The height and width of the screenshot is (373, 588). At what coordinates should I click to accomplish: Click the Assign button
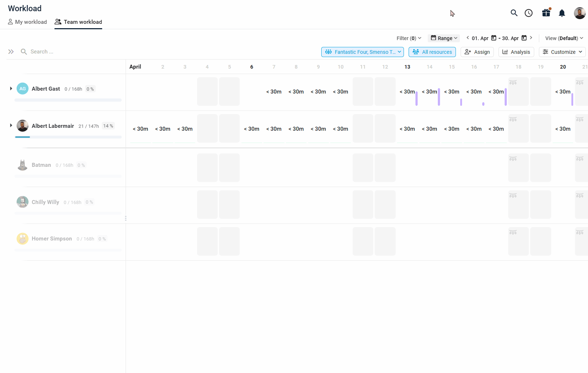tap(477, 52)
